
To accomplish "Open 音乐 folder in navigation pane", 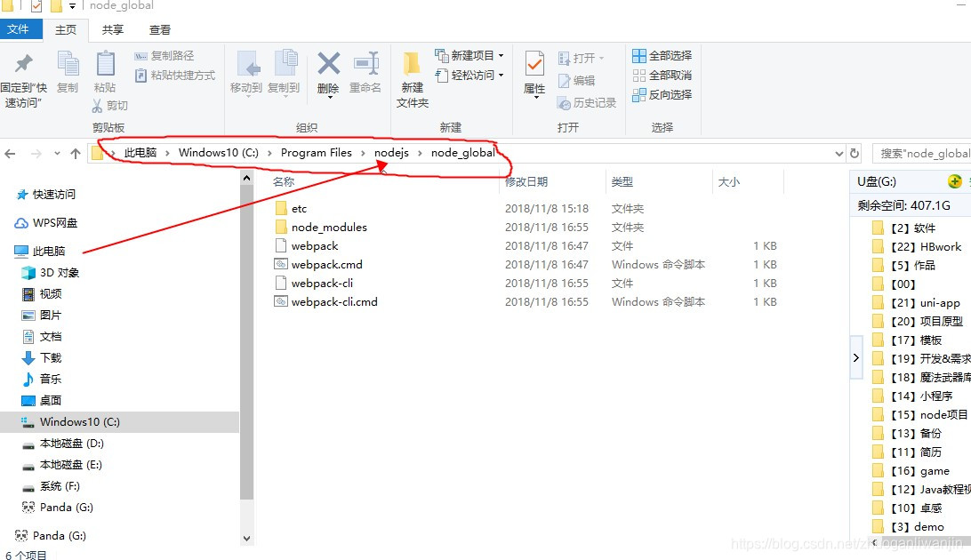I will tap(42, 379).
